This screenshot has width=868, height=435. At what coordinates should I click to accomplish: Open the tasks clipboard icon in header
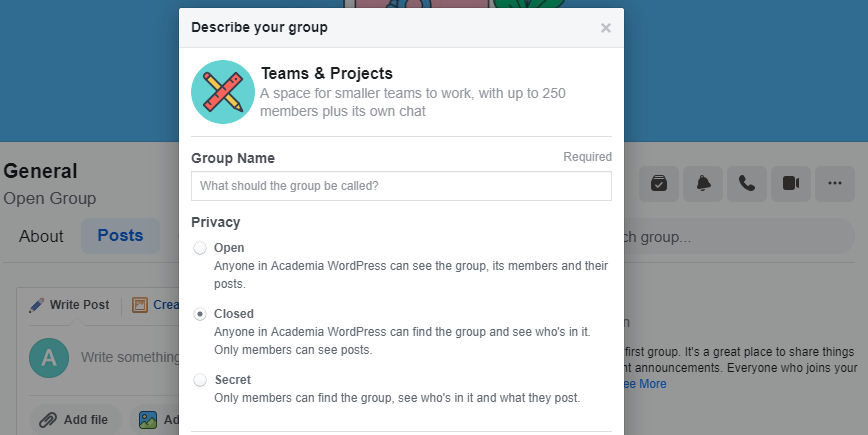click(659, 184)
